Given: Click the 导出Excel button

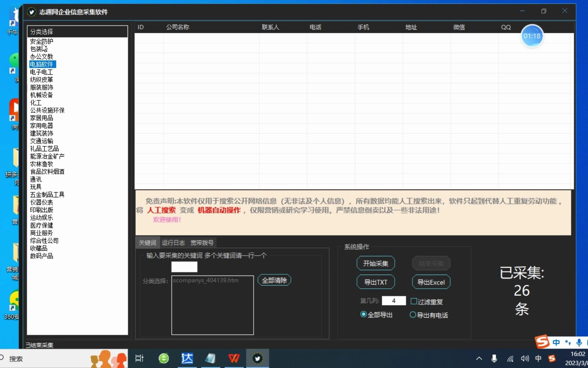Looking at the screenshot, I should [x=431, y=282].
